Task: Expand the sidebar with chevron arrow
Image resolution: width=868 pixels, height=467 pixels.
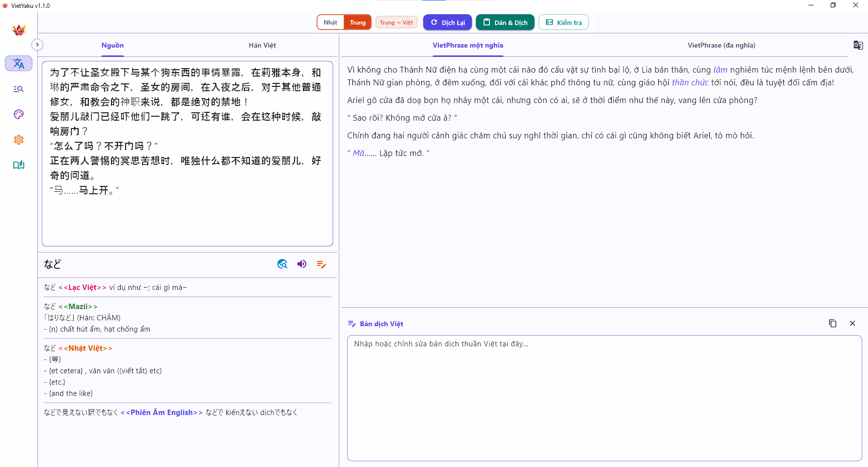Action: [x=37, y=45]
